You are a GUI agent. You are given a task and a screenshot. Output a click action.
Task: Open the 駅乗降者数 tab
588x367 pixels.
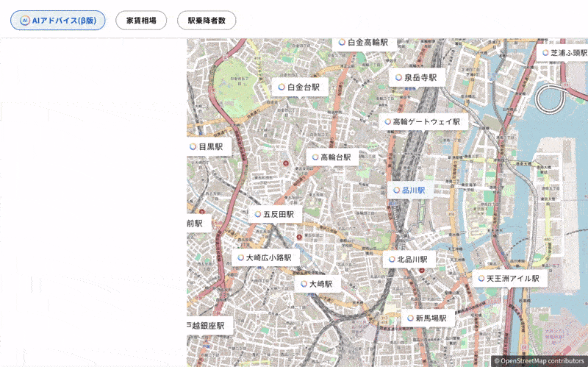(207, 21)
